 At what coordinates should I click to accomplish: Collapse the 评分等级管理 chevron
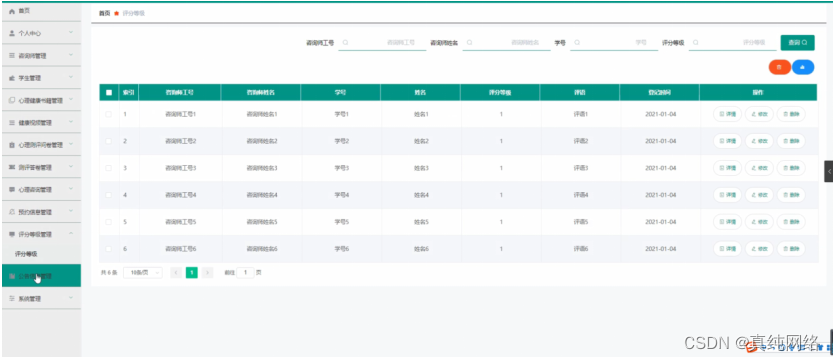pos(71,234)
